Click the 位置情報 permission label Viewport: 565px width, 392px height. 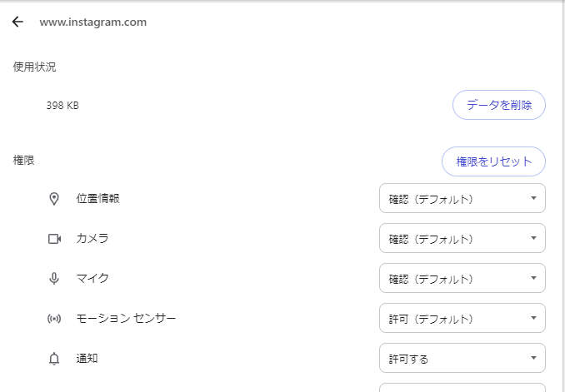click(97, 198)
